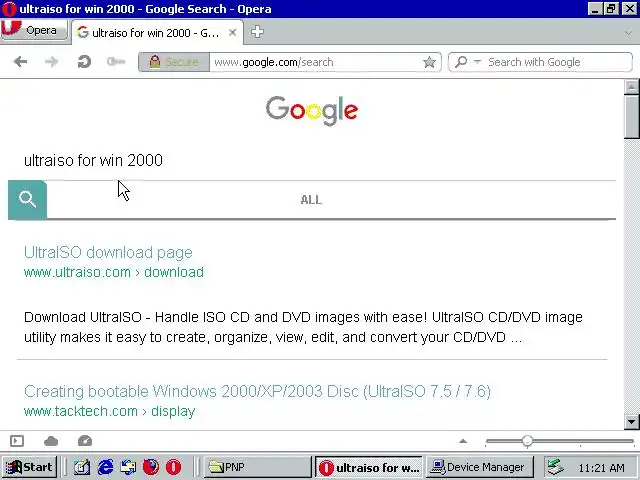
Task: Click the system tray hardware icon
Action: coord(556,467)
